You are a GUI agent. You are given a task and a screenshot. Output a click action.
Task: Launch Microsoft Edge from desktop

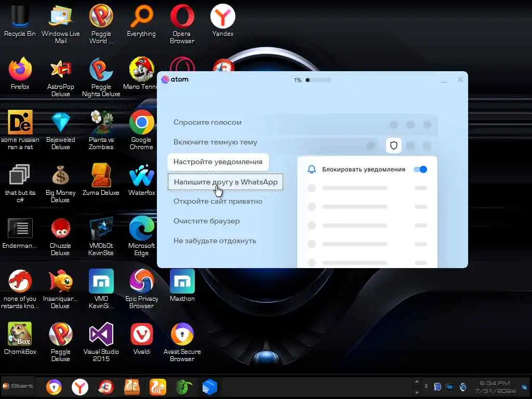tap(141, 235)
